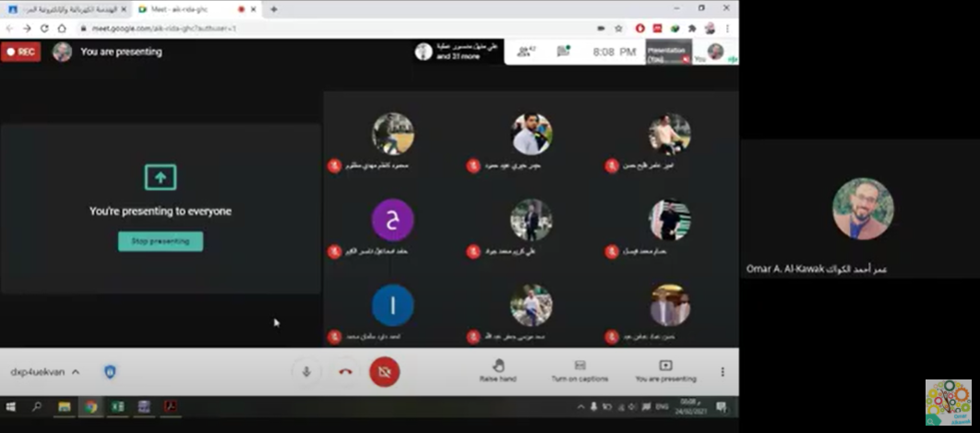
Task: Click the Stop presenting button
Action: 161,241
